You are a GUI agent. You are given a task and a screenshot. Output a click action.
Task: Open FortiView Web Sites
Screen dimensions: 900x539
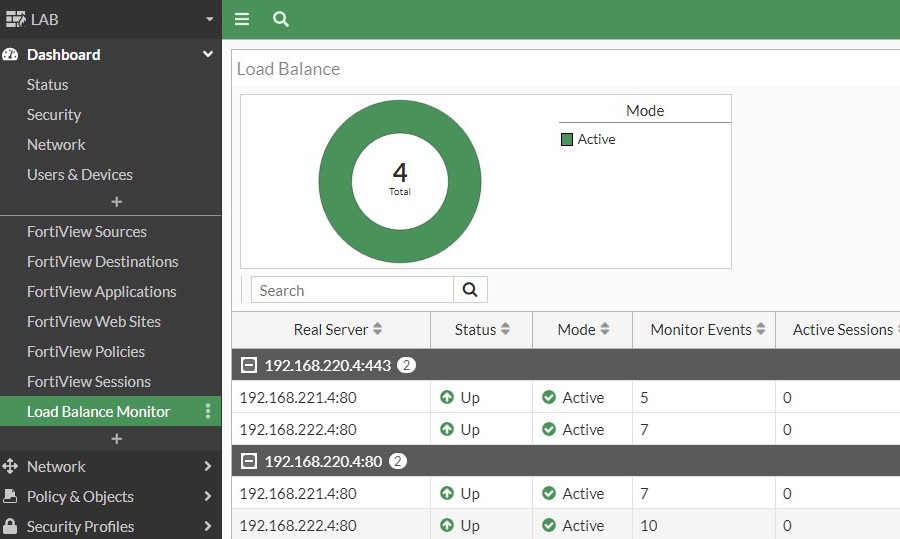click(x=94, y=321)
